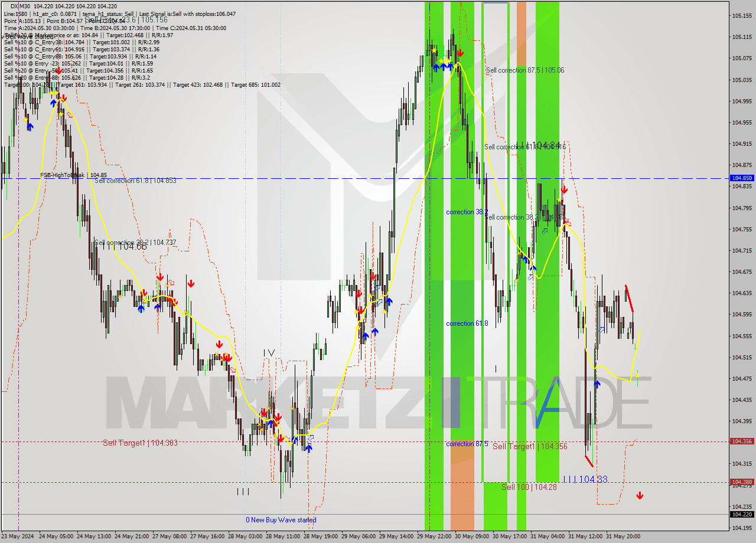Click the red 104.356 price tag

point(742,441)
